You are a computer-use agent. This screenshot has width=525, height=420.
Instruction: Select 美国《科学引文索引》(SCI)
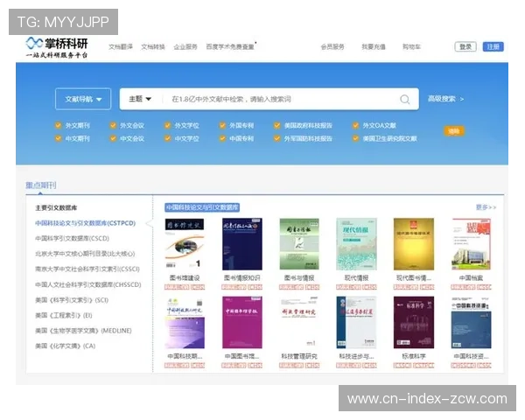(x=72, y=300)
